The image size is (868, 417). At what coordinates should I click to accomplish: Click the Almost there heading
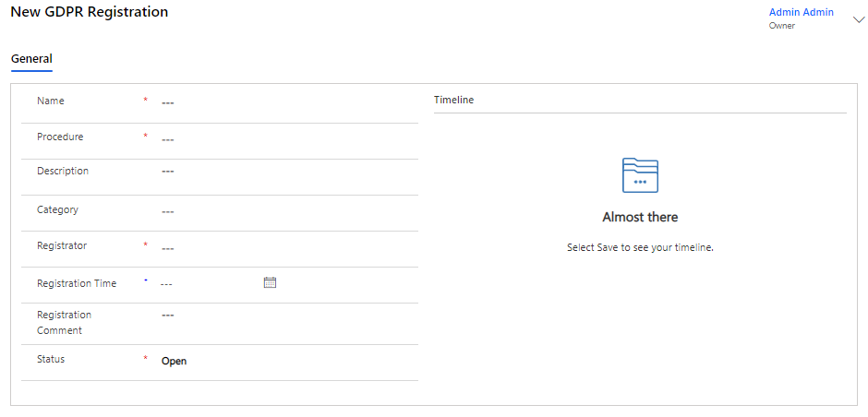[640, 218]
